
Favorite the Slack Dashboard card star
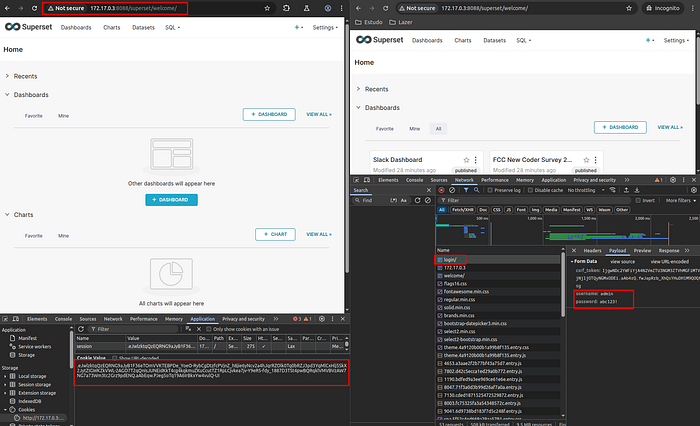coord(467,160)
